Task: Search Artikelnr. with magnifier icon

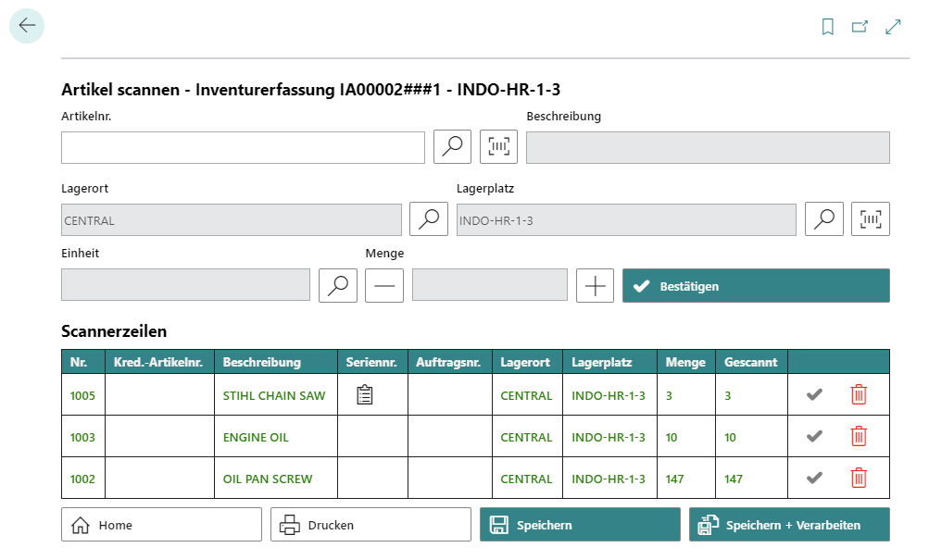Action: [452, 146]
